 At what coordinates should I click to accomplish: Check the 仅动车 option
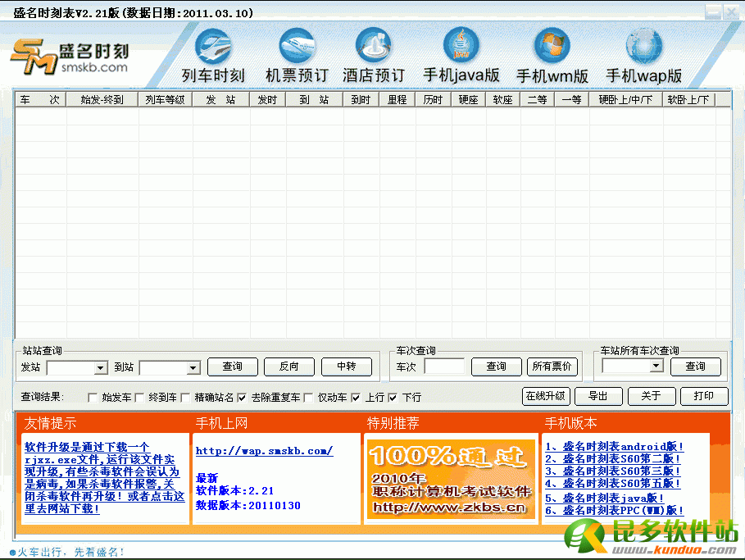308,398
